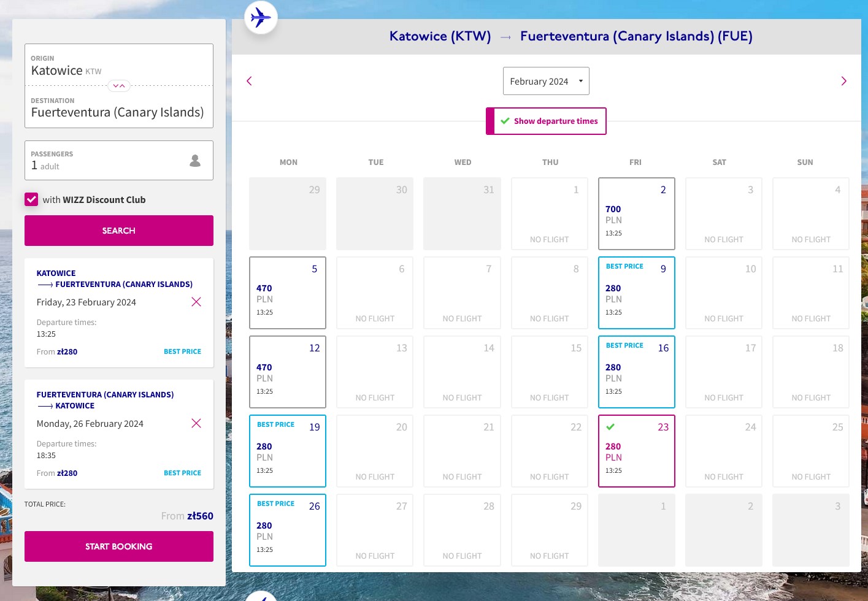
Task: Pick the February 12 flight for 470 PLN
Action: [x=288, y=372]
